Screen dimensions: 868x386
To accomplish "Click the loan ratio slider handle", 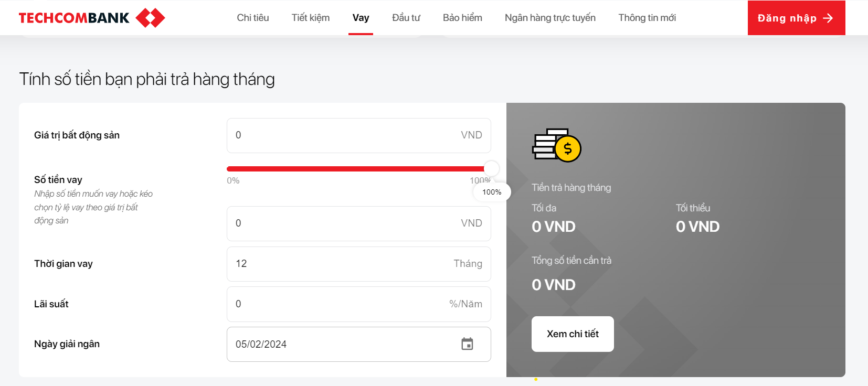I will click(x=491, y=168).
